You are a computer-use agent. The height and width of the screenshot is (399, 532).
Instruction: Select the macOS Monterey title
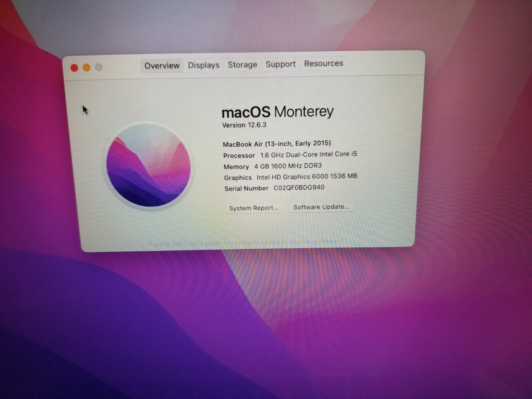278,112
